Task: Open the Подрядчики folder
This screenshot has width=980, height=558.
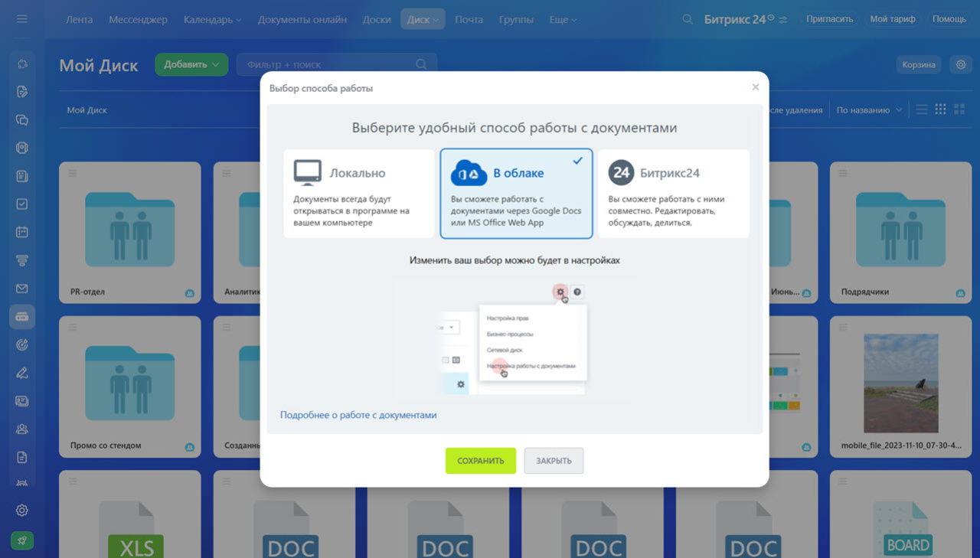Action: pyautogui.click(x=901, y=233)
